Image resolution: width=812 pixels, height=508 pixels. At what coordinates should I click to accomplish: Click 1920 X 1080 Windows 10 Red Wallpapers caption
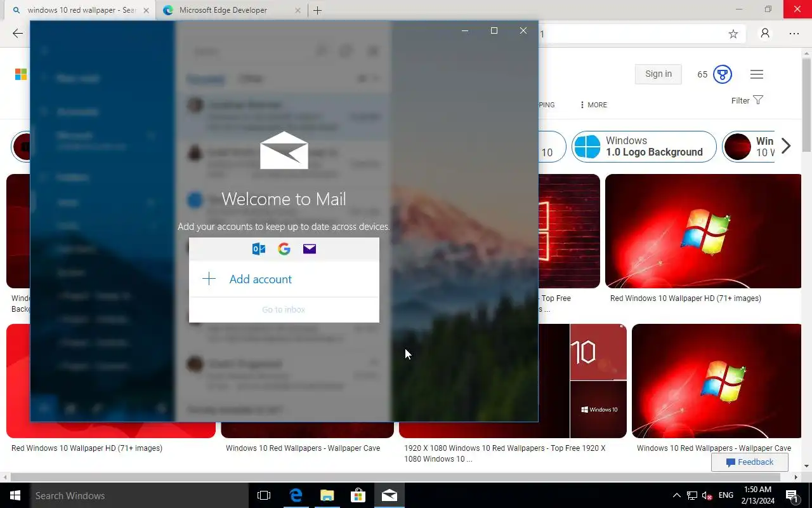pos(505,453)
